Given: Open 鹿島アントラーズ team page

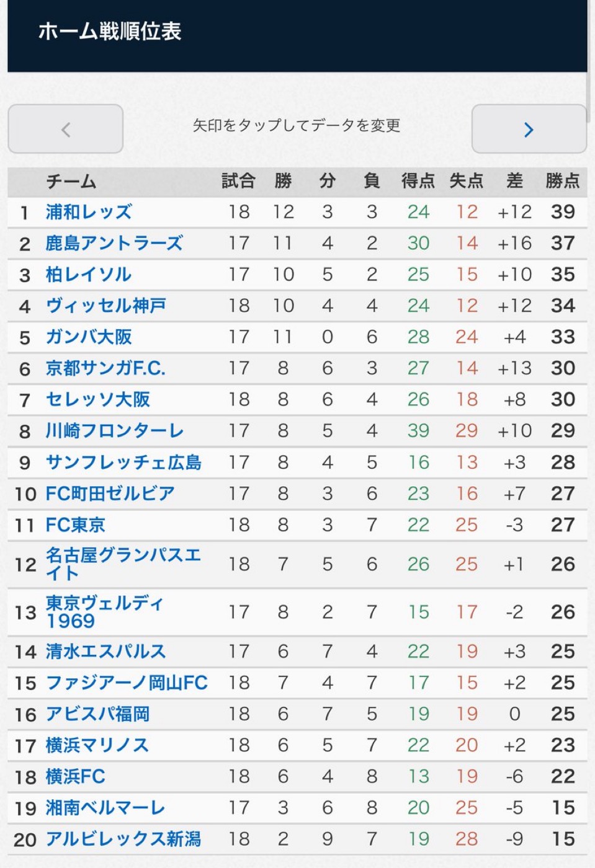Looking at the screenshot, I should point(114,243).
